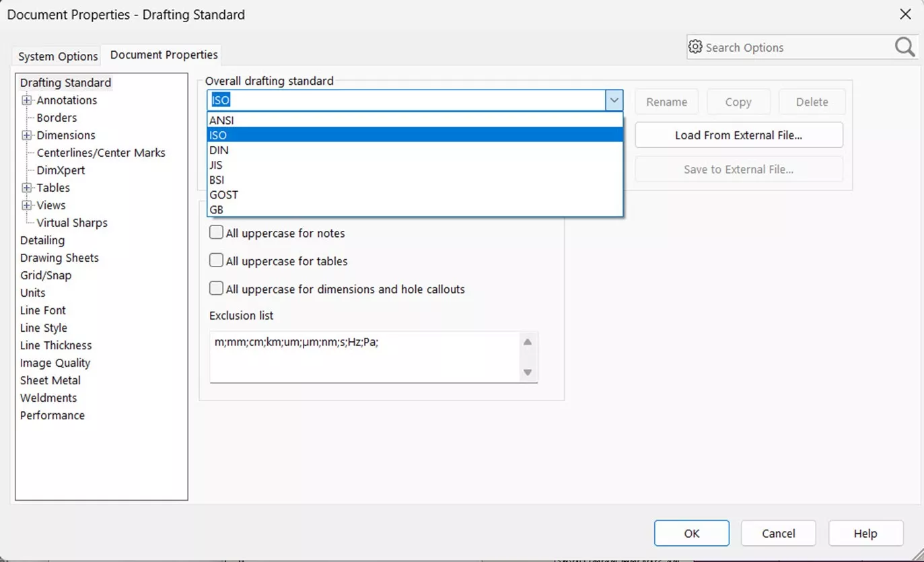Expand the Annotations tree node
The height and width of the screenshot is (562, 924).
26,100
